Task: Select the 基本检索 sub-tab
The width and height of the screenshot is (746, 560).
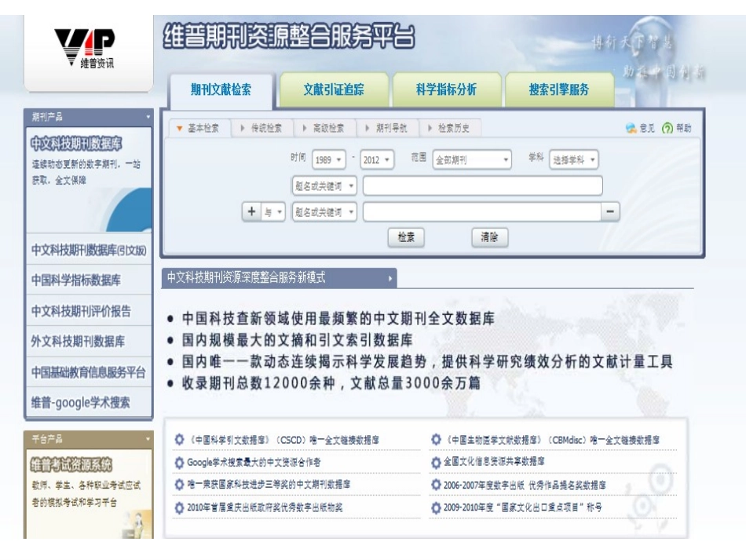Action: coord(199,129)
